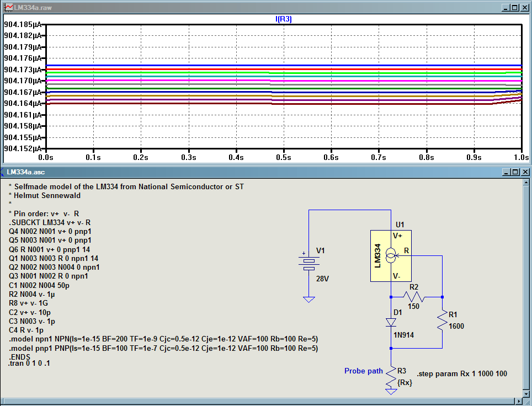
Task: Click the LM334a.raw waveform window icon
Action: coord(8,7)
